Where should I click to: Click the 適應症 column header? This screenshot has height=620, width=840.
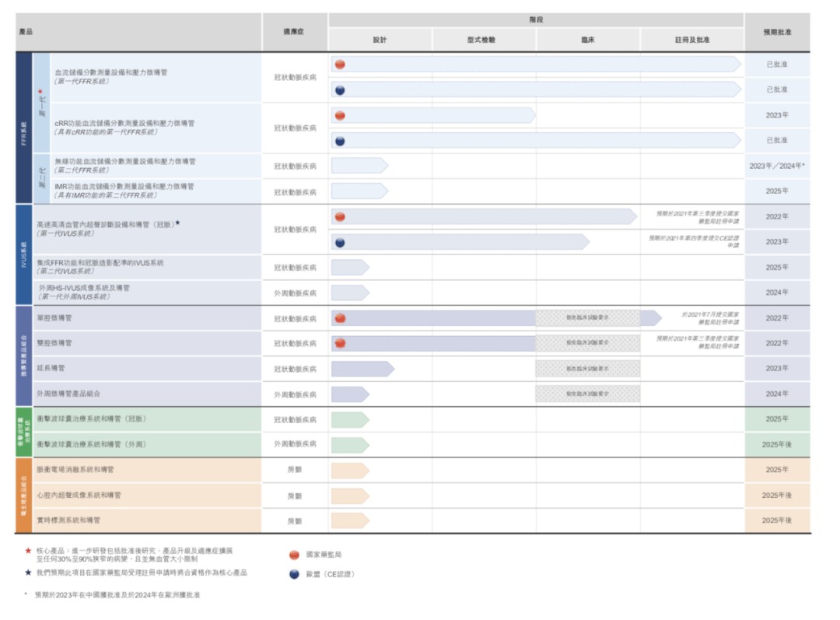[295, 32]
